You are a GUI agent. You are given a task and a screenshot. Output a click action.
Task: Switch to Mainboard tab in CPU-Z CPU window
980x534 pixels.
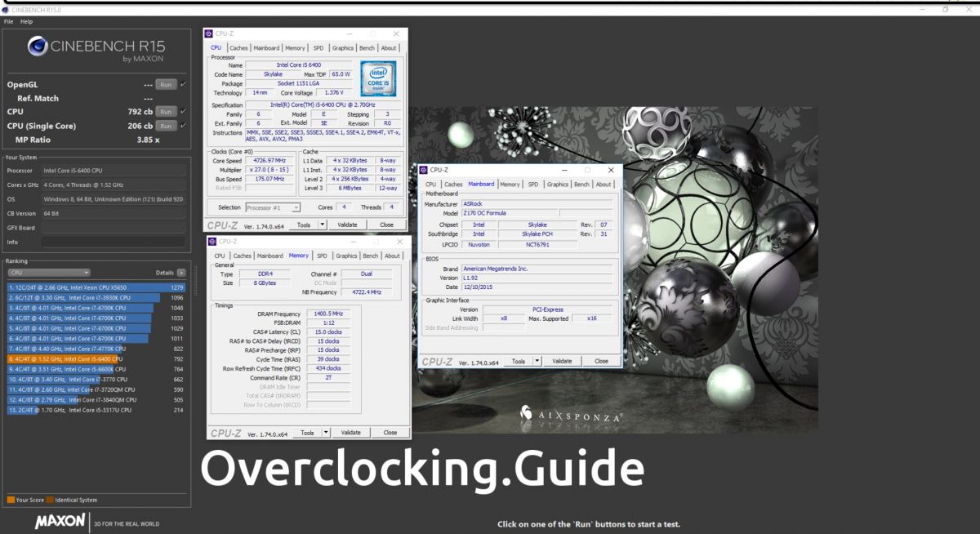pyautogui.click(x=266, y=48)
